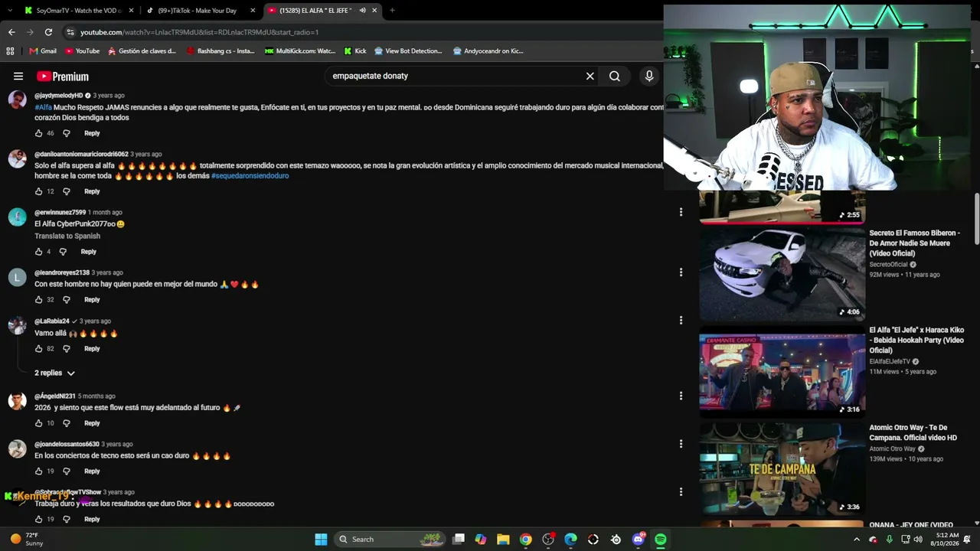Image resolution: width=980 pixels, height=551 pixels.
Task: Open options menu for @LaRabia24 comment
Action: click(x=681, y=321)
